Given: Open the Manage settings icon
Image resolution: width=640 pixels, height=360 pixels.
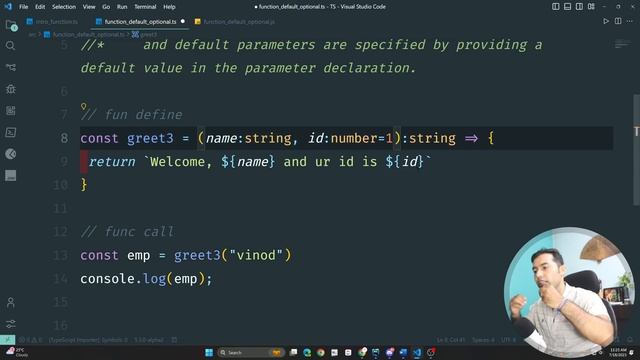Looking at the screenshot, I should tap(11, 324).
